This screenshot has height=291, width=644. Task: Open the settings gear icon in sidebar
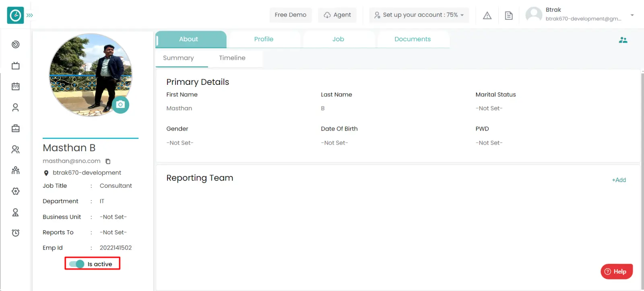coord(16,191)
